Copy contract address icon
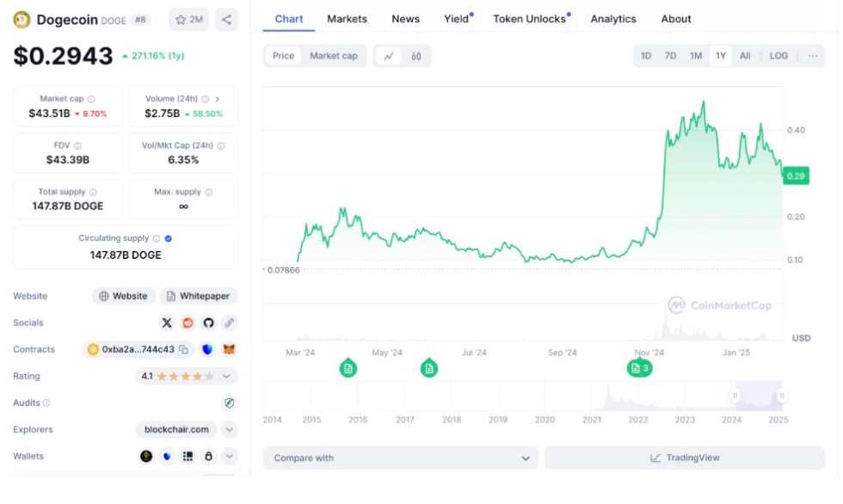This screenshot has width=843, height=504. click(183, 349)
